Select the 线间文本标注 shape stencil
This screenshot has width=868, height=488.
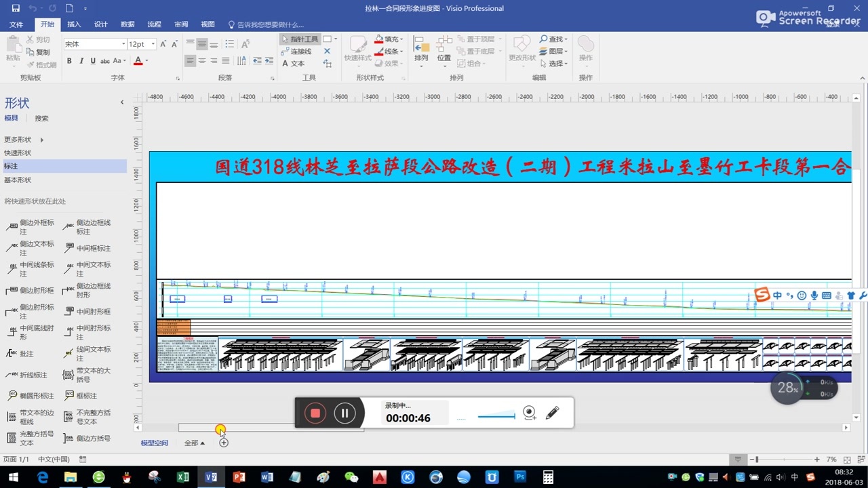click(x=87, y=354)
